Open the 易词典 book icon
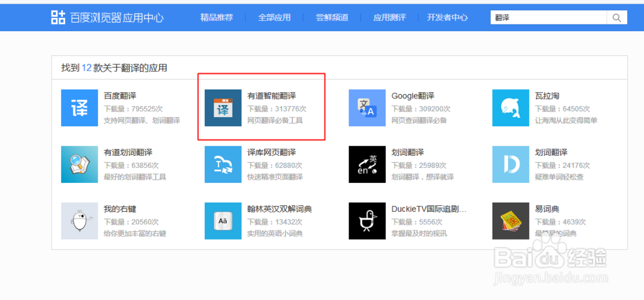 (x=511, y=221)
